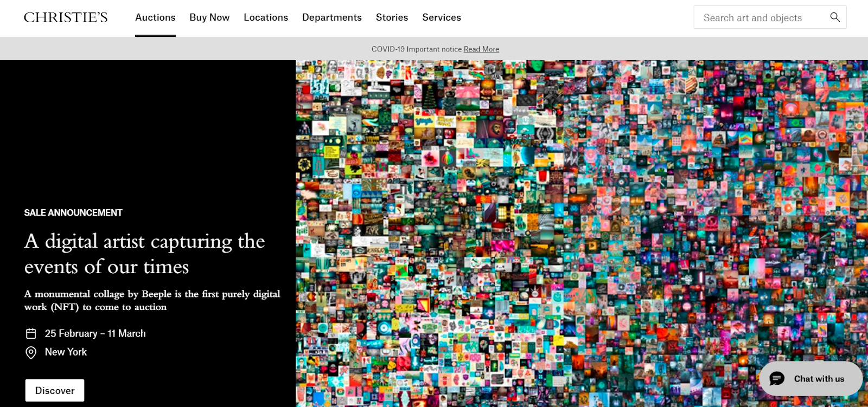Click the 25 February – 11 March date text
868x407 pixels.
[95, 333]
